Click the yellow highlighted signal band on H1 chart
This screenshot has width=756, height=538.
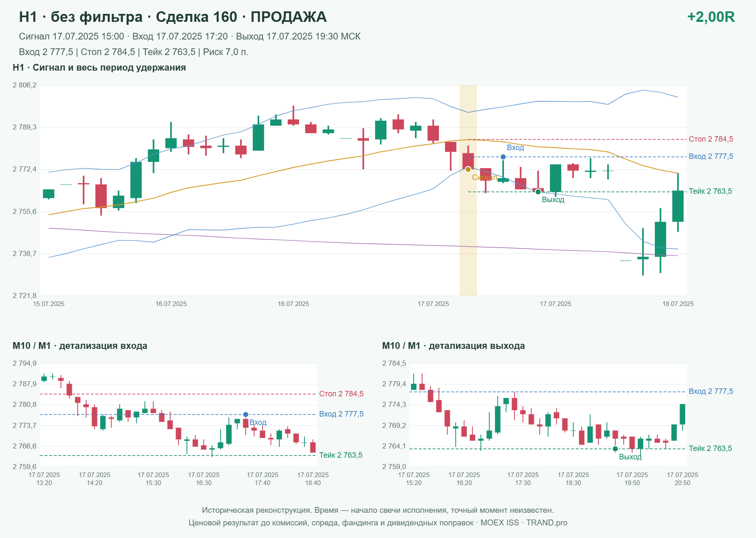coord(468,190)
